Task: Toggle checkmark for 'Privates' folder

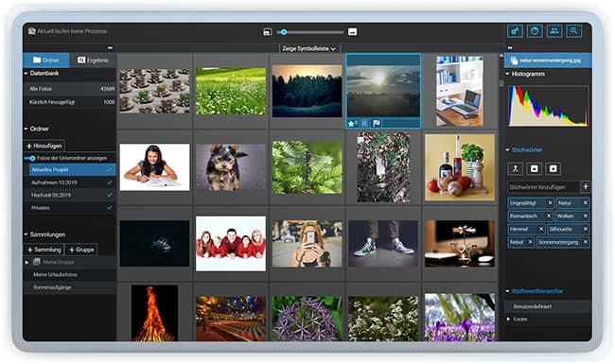Action: click(x=110, y=208)
